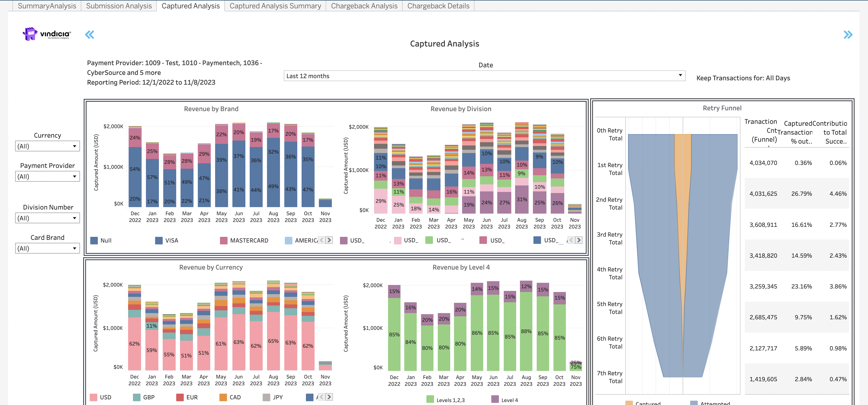
Task: Click the Level 4 legend swatch
Action: (495, 399)
